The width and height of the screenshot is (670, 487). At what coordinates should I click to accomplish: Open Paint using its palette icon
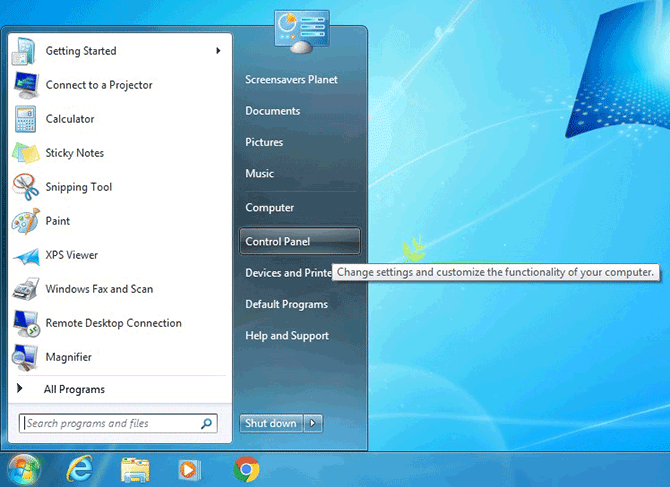click(x=26, y=221)
